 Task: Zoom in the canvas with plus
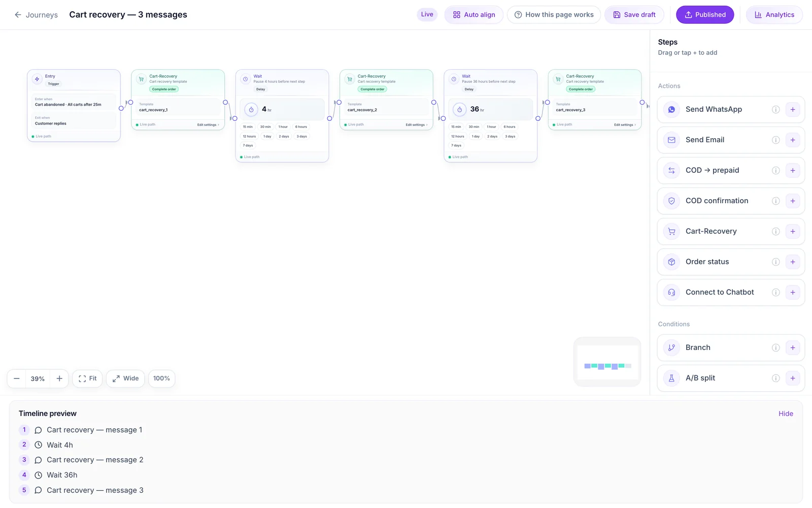59,378
